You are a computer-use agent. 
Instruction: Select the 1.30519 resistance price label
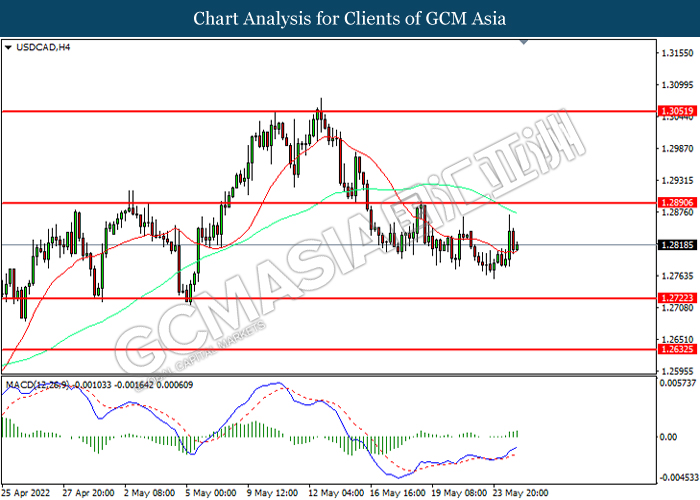click(x=677, y=111)
